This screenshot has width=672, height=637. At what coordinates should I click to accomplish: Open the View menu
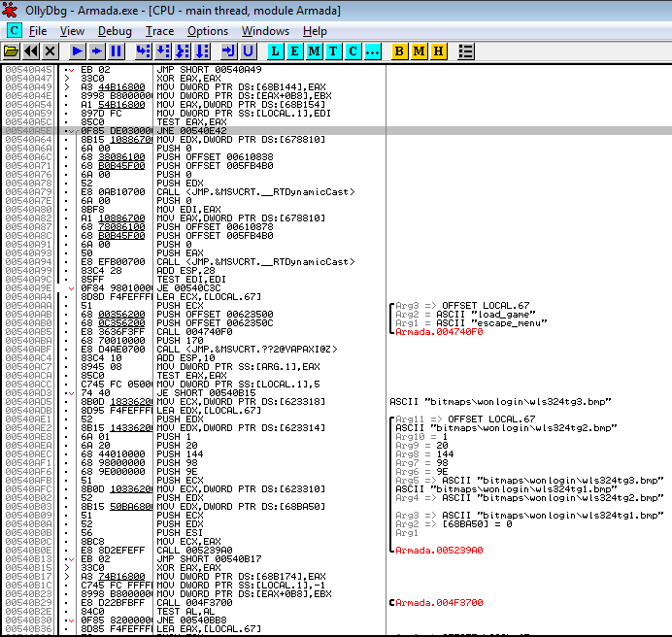coord(72,31)
